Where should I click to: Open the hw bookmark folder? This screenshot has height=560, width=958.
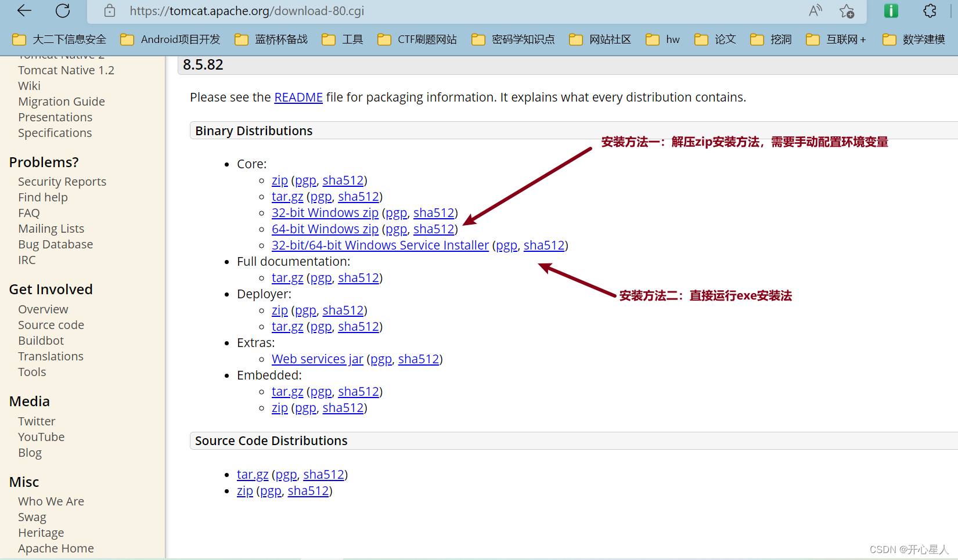662,39
